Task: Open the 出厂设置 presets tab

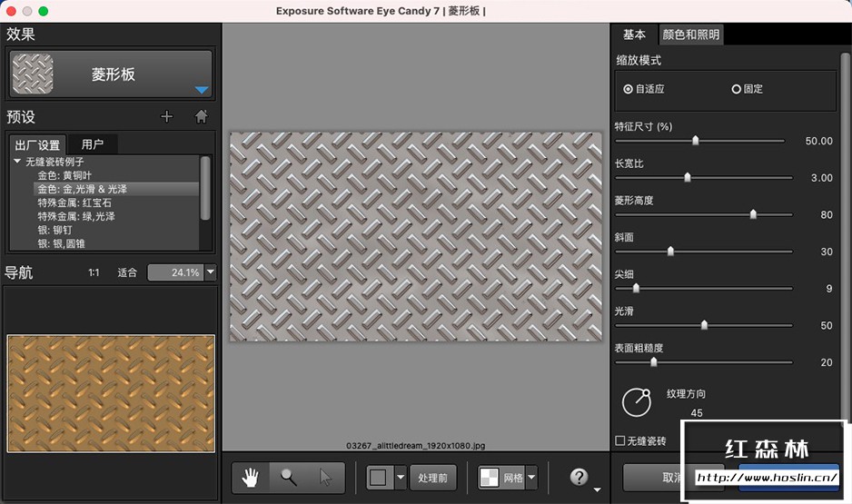Action: (37, 145)
